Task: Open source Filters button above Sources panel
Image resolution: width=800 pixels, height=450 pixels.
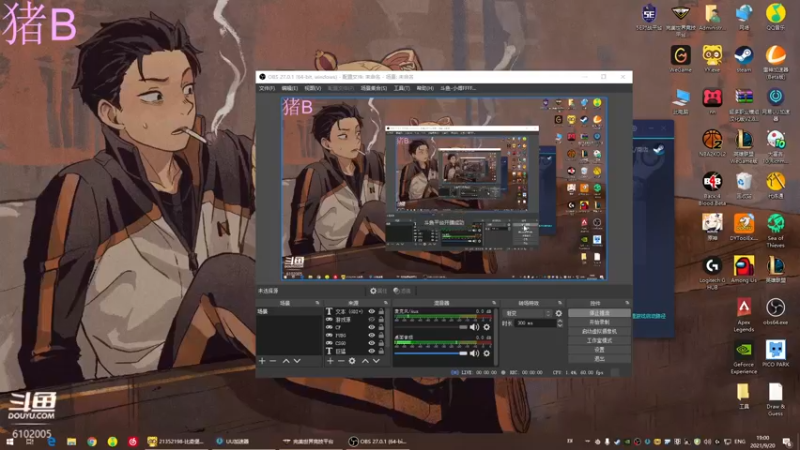Action: [403, 291]
